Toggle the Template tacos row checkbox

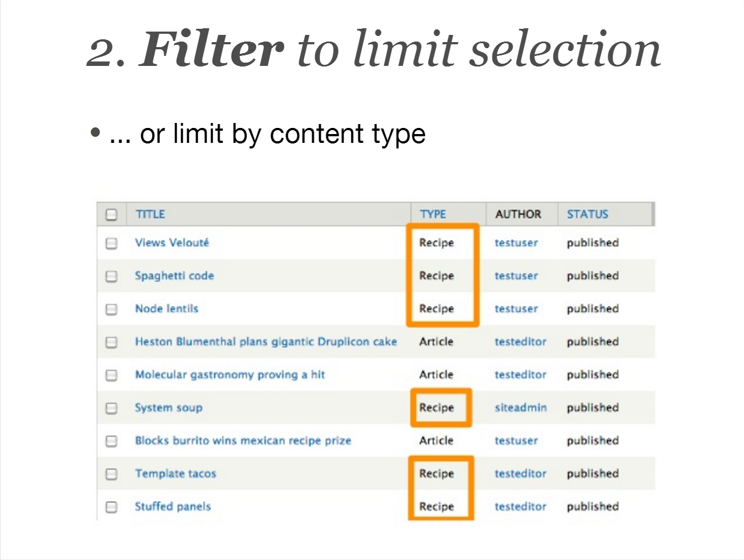(x=111, y=474)
